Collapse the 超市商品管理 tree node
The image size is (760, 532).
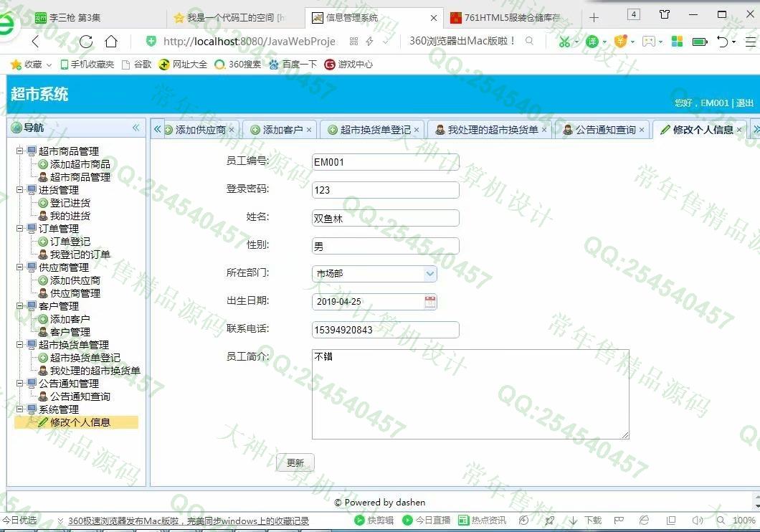[x=19, y=151]
